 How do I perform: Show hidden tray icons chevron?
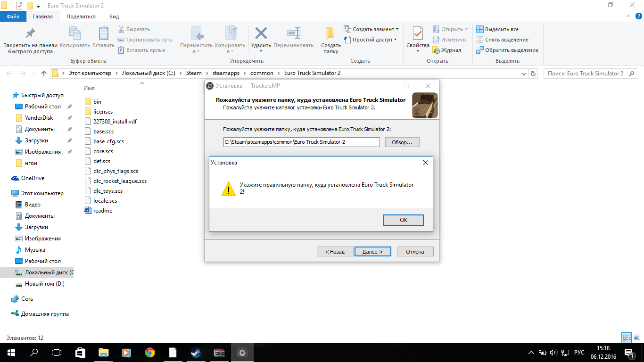531,353
